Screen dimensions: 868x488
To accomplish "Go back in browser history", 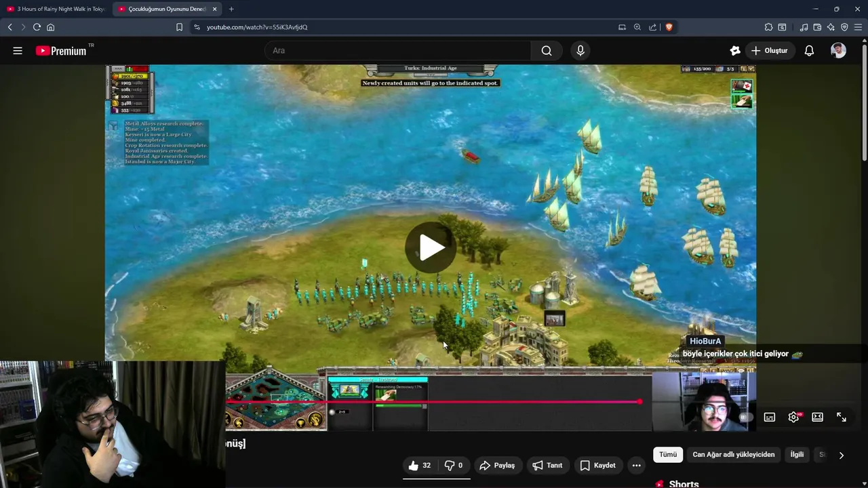I will tap(9, 27).
